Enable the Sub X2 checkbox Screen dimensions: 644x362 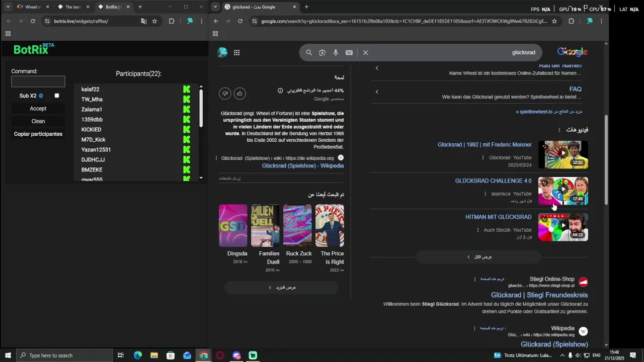tap(57, 96)
